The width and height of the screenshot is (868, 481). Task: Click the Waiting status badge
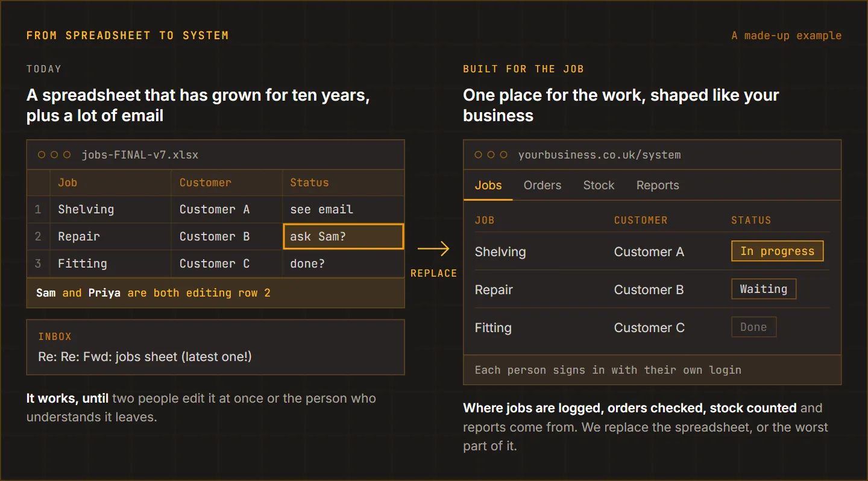(764, 289)
